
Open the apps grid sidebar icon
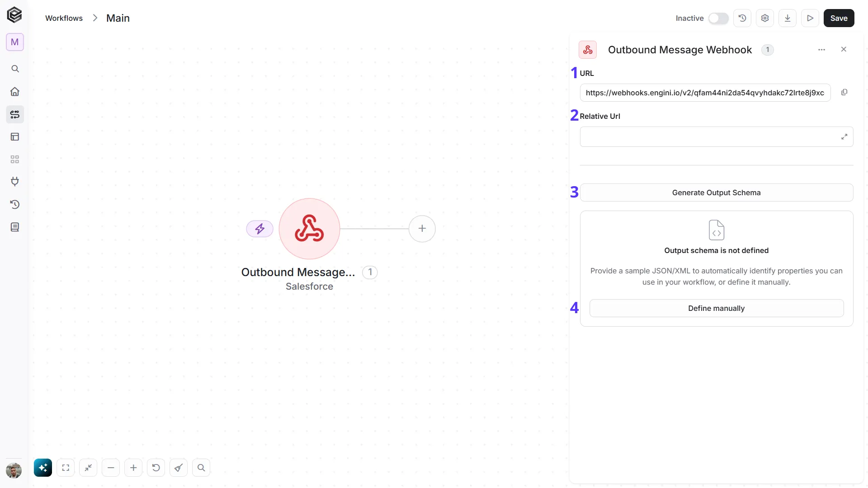[x=15, y=160]
